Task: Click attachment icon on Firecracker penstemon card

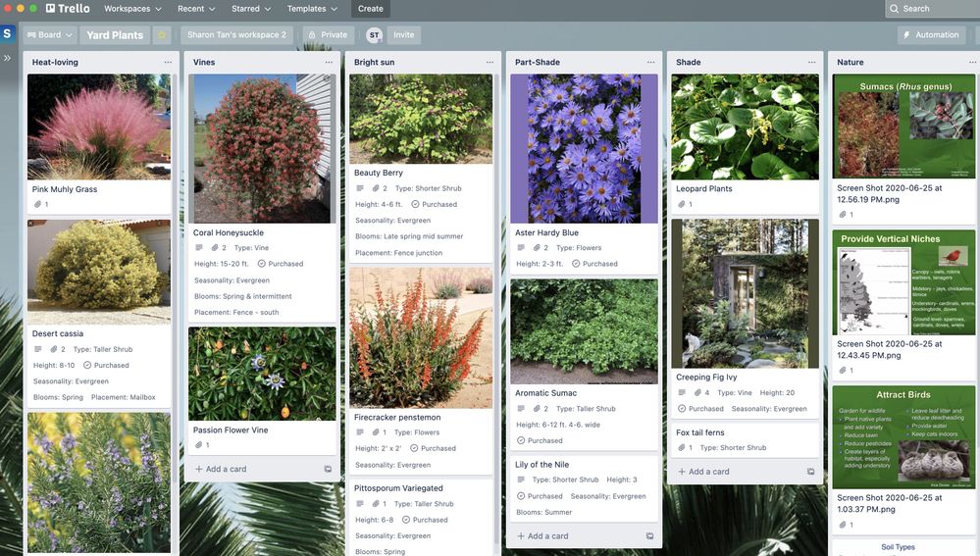Action: 376,432
